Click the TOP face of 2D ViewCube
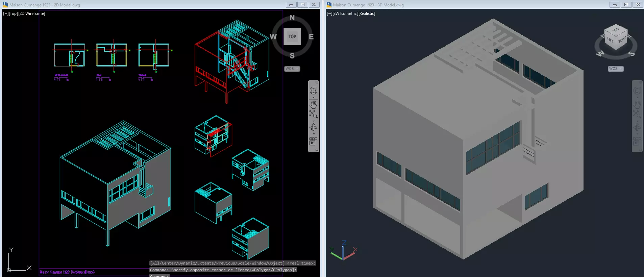 [x=292, y=36]
